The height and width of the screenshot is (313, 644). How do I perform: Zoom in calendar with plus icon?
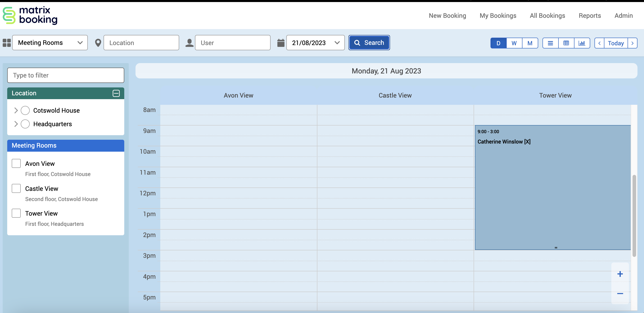(620, 274)
